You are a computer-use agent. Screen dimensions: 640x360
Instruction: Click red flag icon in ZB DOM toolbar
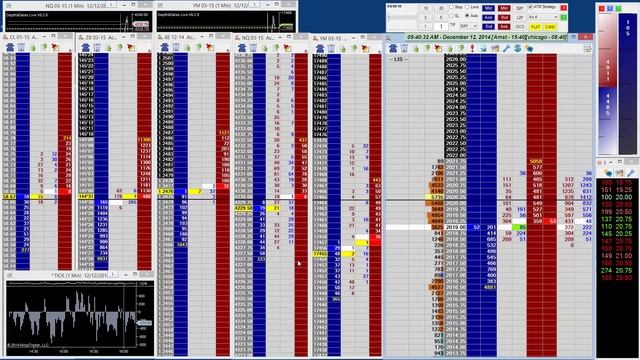point(131,48)
